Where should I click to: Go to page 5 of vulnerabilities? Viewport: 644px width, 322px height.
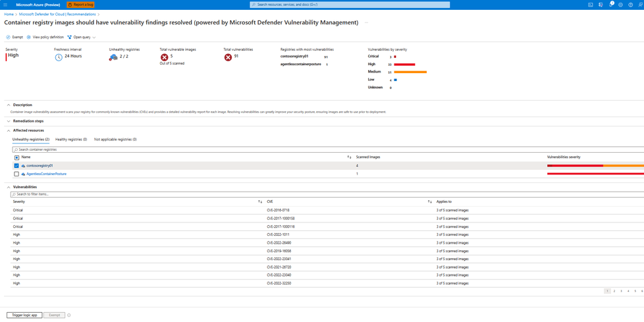tap(635, 291)
